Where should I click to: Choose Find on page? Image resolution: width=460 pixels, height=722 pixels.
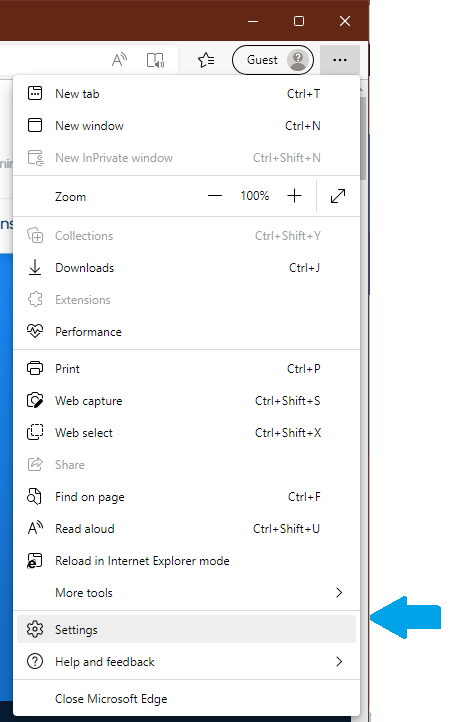click(x=186, y=496)
